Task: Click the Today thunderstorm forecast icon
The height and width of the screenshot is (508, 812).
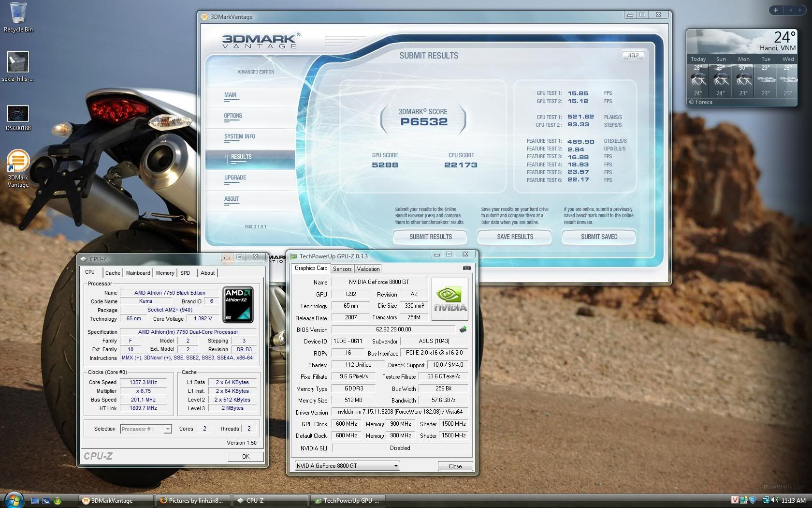Action: coord(698,80)
